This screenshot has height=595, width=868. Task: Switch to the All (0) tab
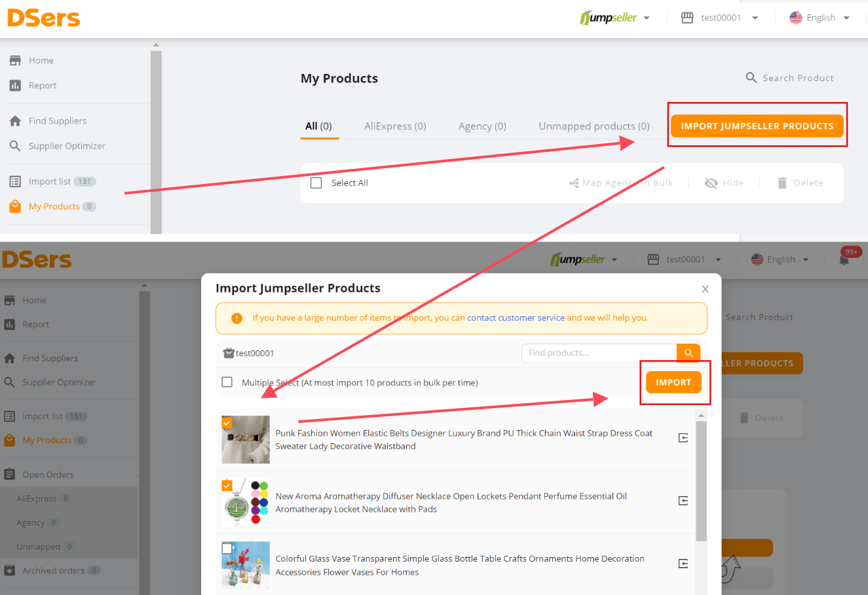tap(318, 126)
